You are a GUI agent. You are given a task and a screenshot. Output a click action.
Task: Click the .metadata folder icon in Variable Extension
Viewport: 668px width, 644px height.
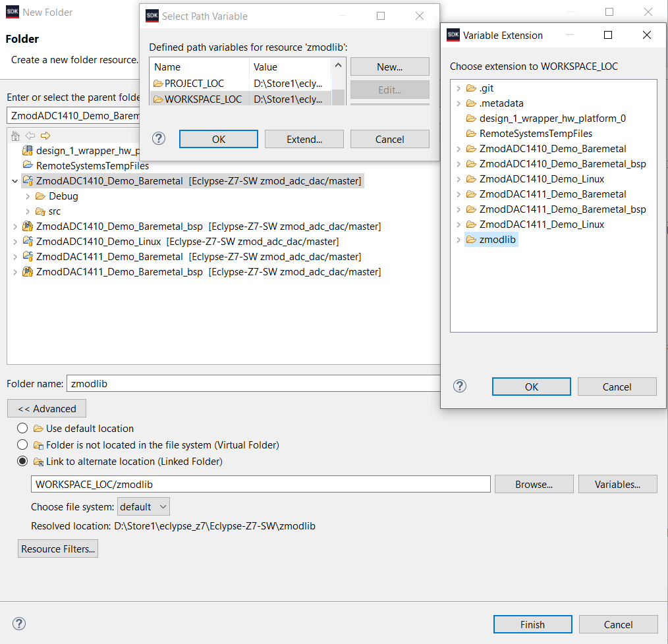[471, 103]
